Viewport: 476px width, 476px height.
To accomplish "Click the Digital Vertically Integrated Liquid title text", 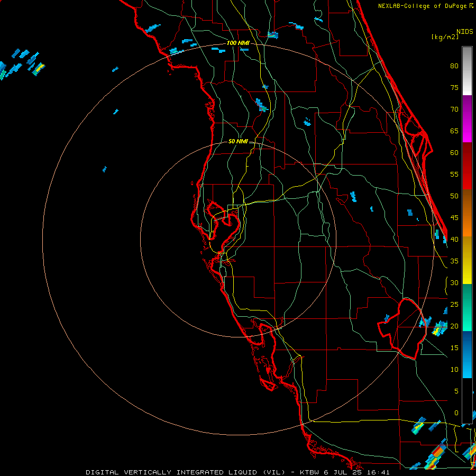I will [x=186, y=472].
